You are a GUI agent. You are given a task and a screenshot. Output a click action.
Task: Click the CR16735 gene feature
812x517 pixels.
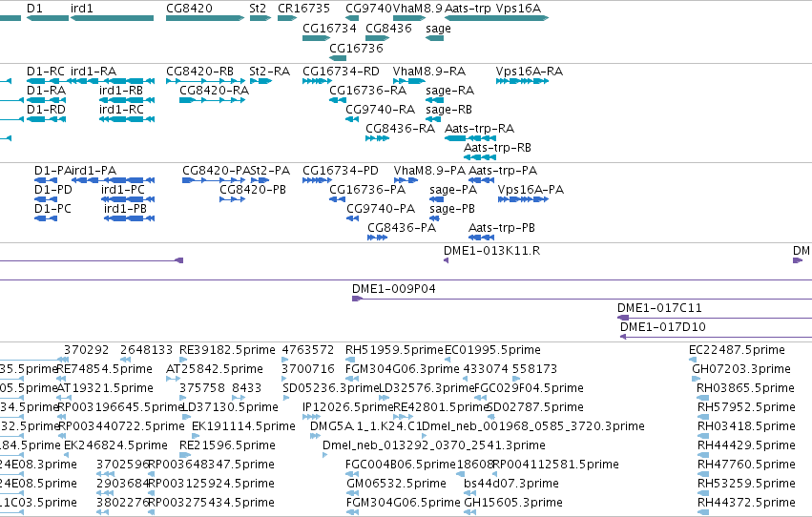point(287,18)
